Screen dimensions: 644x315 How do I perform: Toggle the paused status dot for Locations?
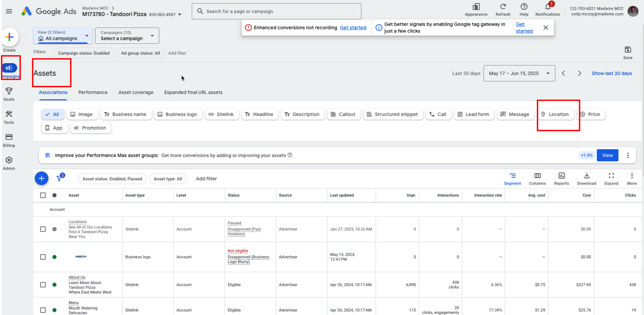click(54, 229)
